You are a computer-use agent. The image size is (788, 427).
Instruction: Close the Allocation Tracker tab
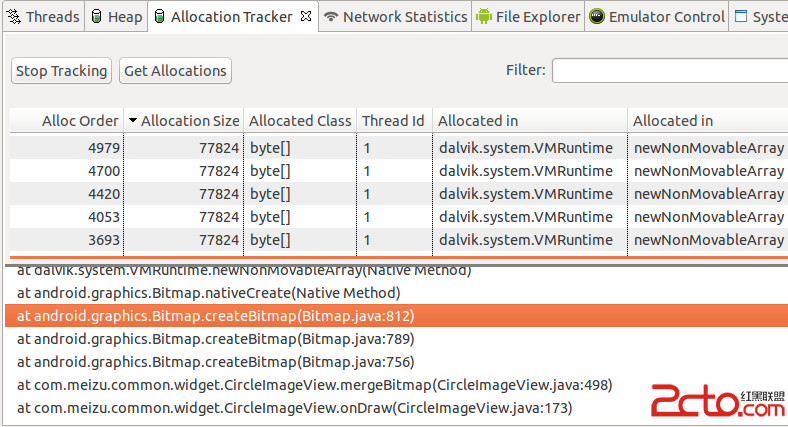coord(306,17)
